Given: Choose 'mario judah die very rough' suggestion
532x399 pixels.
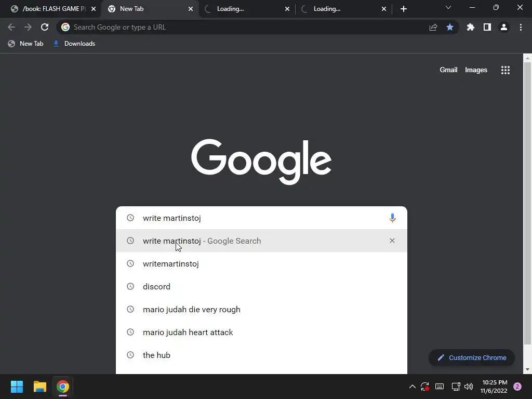Looking at the screenshot, I should point(261,310).
